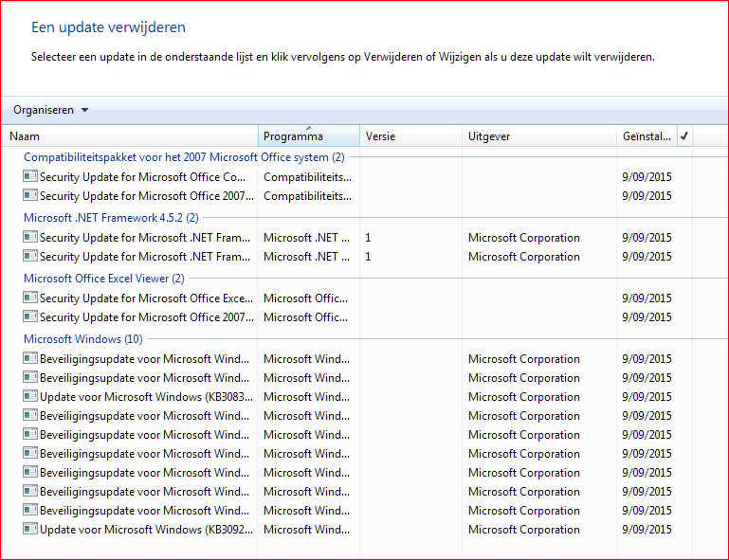Screen dimensions: 729x560
Task: Collapse the Microsoft Windows (10) group
Action: click(x=82, y=339)
